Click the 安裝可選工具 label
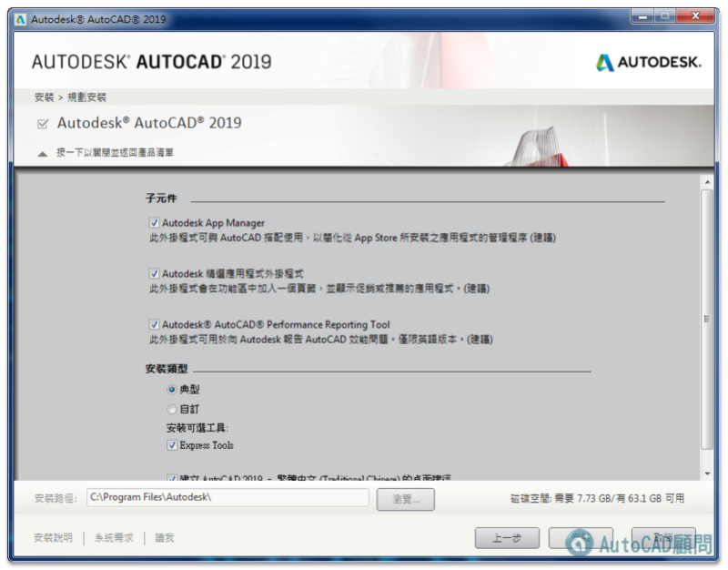The image size is (728, 570). [x=197, y=428]
